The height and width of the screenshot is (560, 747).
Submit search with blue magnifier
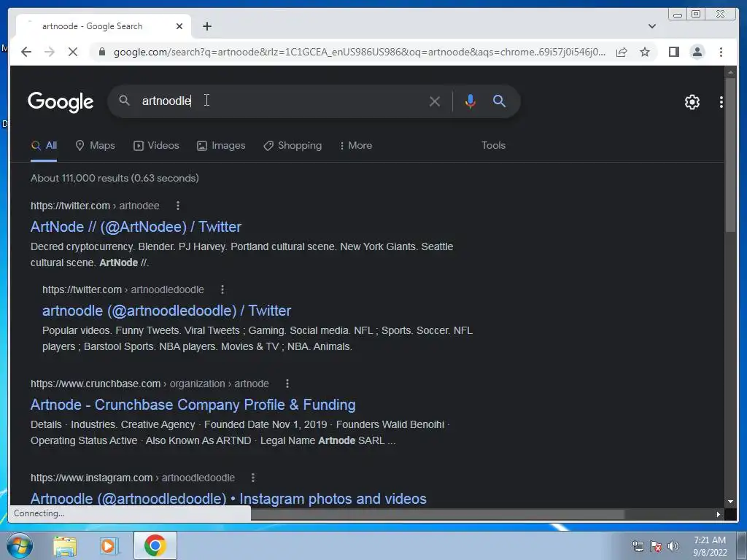coord(499,101)
